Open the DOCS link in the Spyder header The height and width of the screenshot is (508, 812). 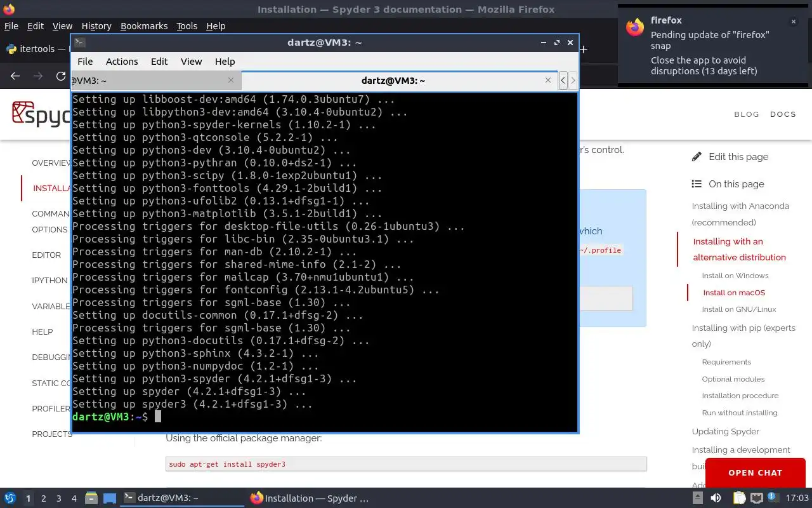click(783, 114)
